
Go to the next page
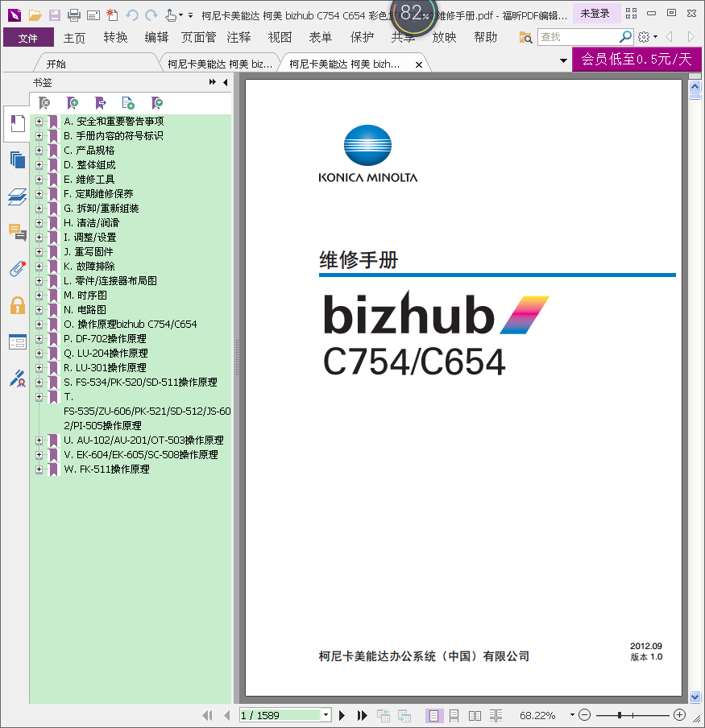coord(342,715)
